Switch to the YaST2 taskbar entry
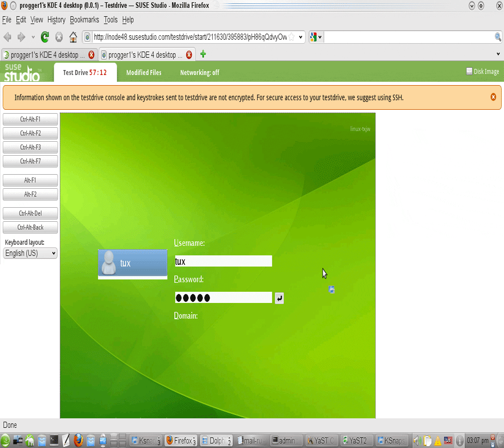This screenshot has width=504, height=448. click(x=356, y=440)
